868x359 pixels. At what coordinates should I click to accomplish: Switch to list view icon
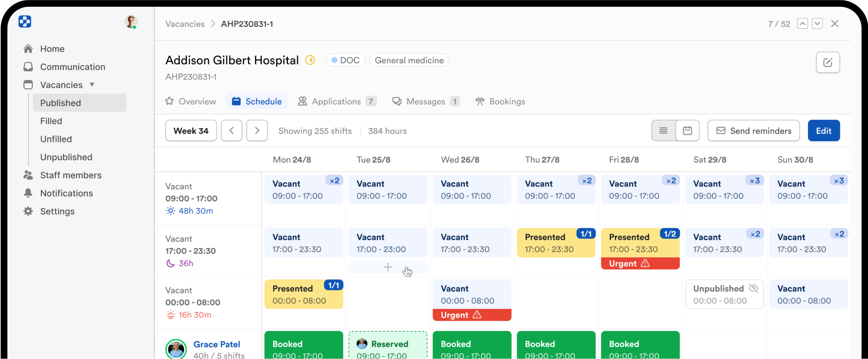point(663,131)
